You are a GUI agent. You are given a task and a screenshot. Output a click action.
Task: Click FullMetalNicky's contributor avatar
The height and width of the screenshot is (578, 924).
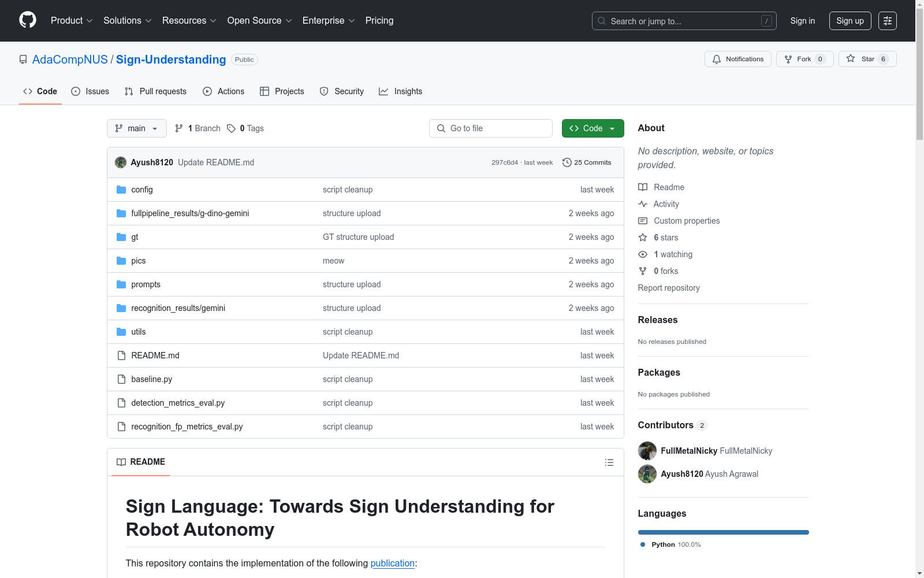pyautogui.click(x=647, y=451)
